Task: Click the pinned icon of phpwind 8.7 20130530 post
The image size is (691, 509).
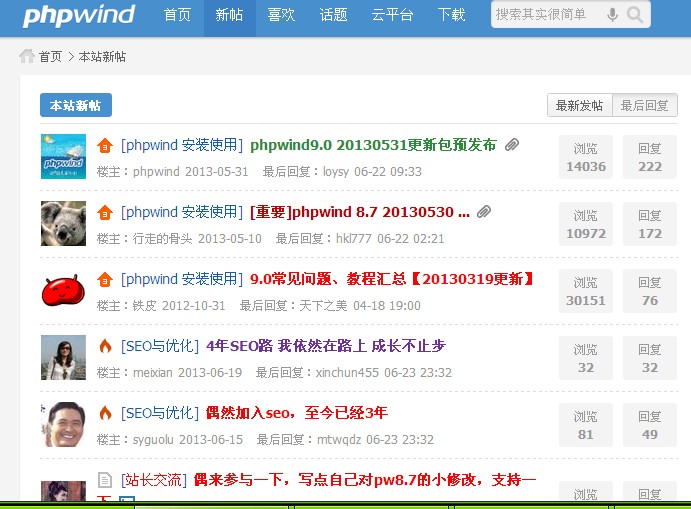Action: point(105,212)
